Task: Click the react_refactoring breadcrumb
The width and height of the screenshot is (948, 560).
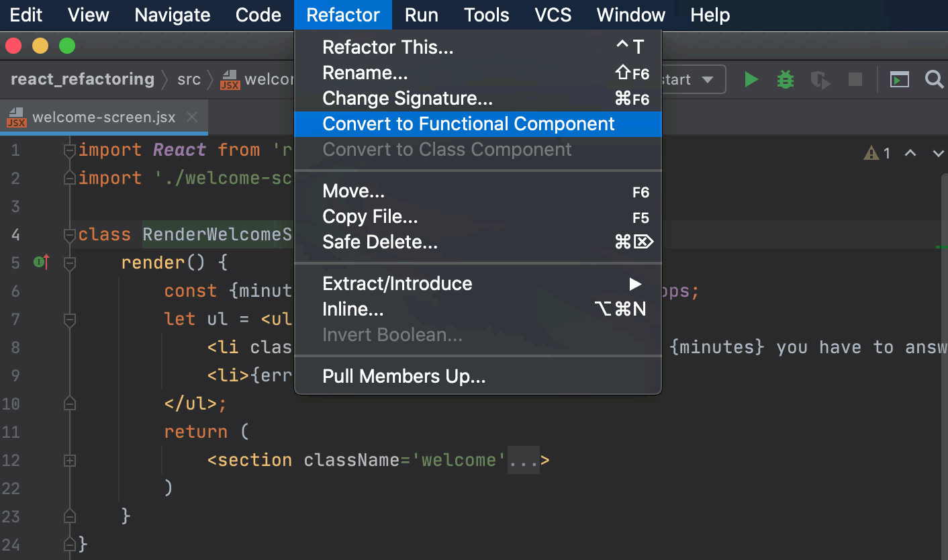Action: tap(82, 79)
